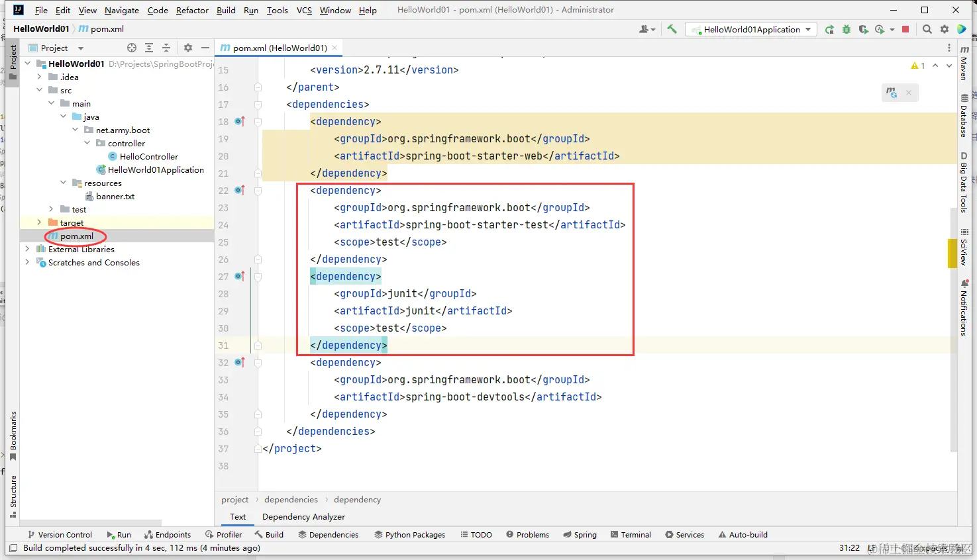The width and height of the screenshot is (977, 560).
Task: Collapse the src folder
Action: [x=40, y=90]
